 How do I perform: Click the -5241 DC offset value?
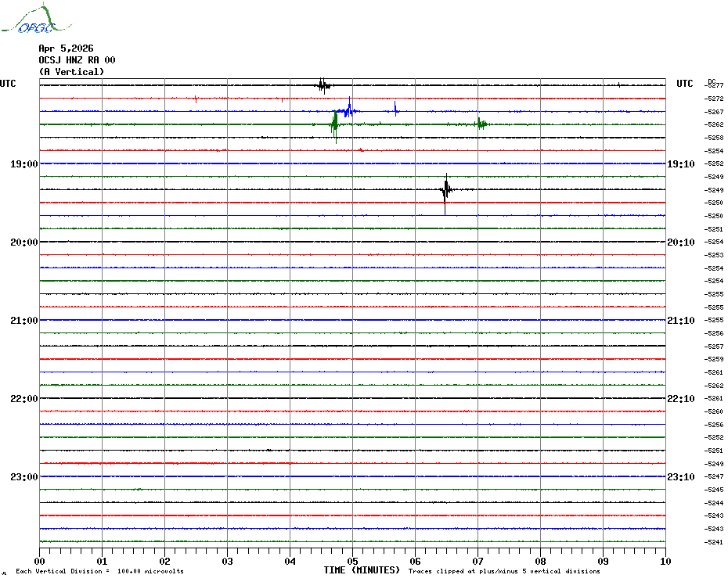click(x=714, y=542)
